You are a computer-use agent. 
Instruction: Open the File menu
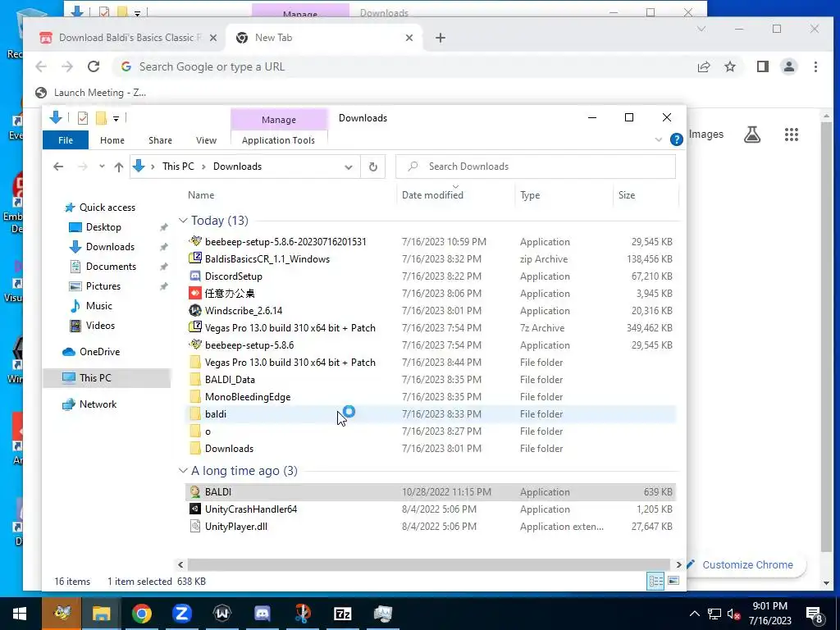pyautogui.click(x=66, y=140)
